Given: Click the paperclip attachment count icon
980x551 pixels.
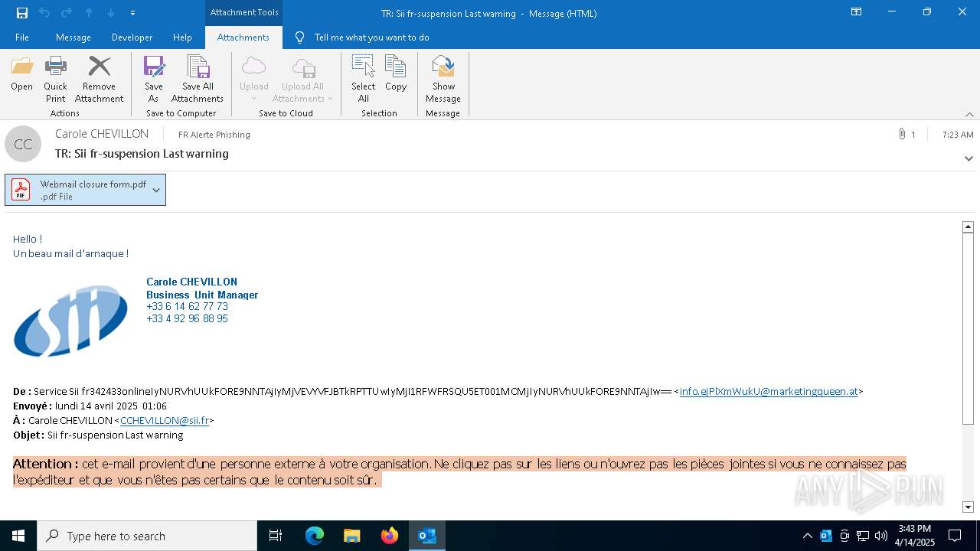Looking at the screenshot, I should pyautogui.click(x=902, y=134).
